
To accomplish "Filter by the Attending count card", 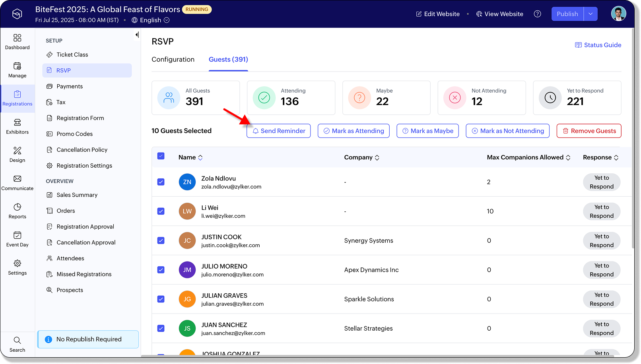I will point(291,98).
